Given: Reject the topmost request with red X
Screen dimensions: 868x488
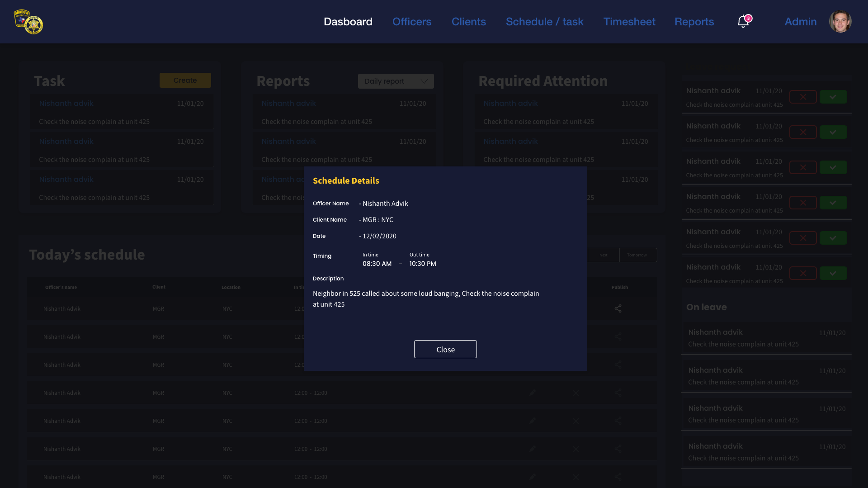Looking at the screenshot, I should click(803, 97).
